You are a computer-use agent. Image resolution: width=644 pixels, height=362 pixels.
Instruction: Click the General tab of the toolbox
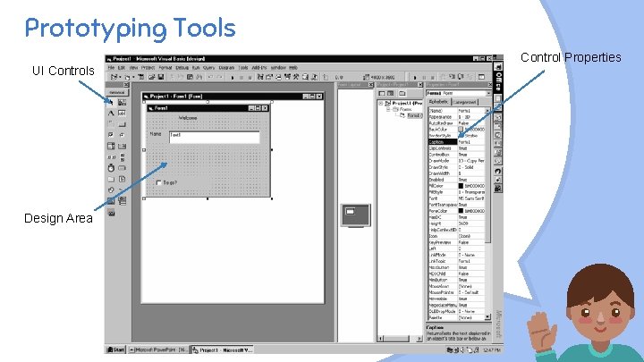(x=117, y=92)
